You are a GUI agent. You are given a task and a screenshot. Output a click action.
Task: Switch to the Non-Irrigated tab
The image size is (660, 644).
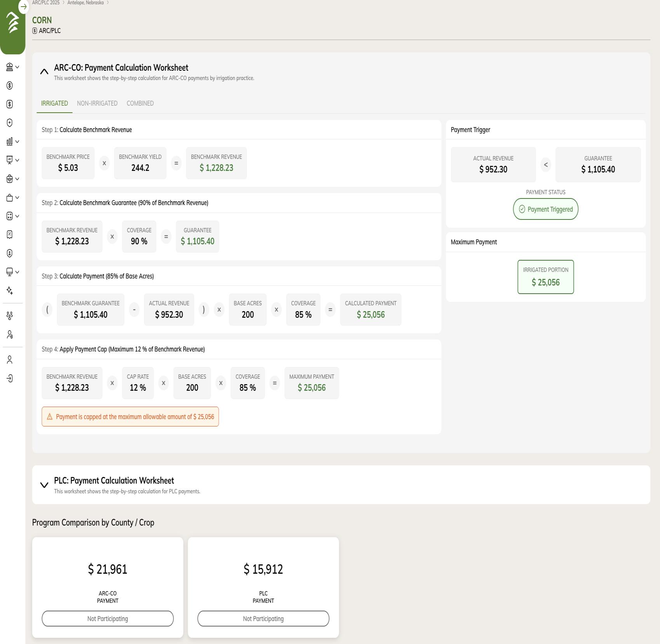point(97,103)
